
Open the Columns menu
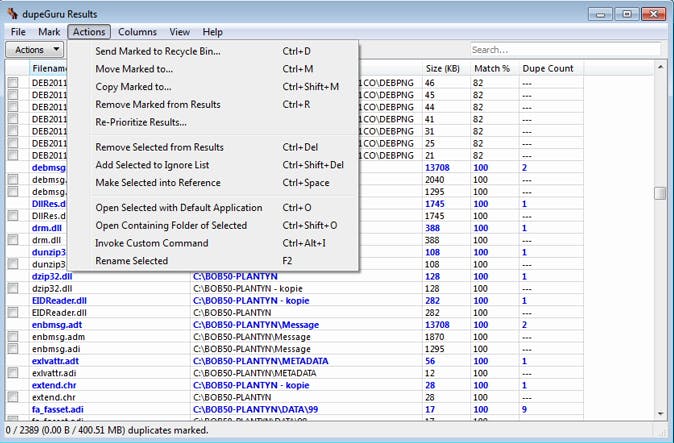(x=137, y=32)
